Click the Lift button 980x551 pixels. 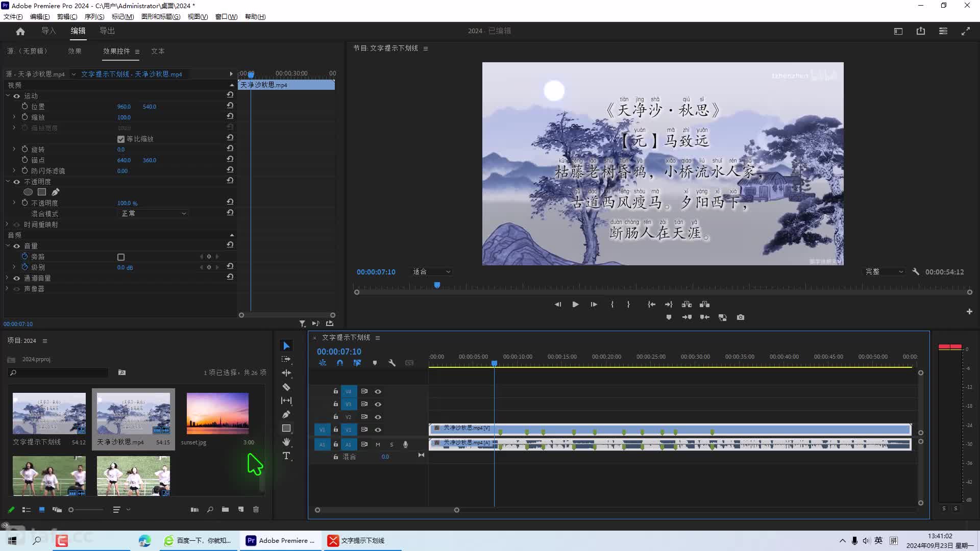coord(687,305)
